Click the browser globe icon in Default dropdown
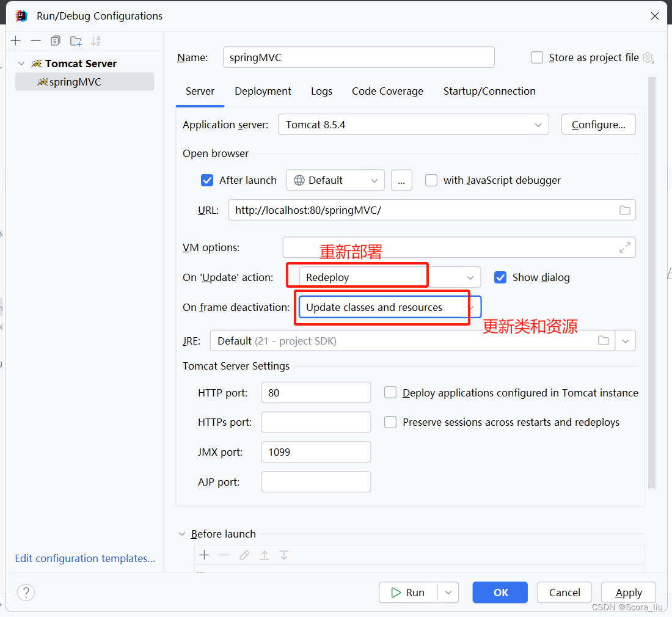The width and height of the screenshot is (672, 617). click(x=299, y=180)
